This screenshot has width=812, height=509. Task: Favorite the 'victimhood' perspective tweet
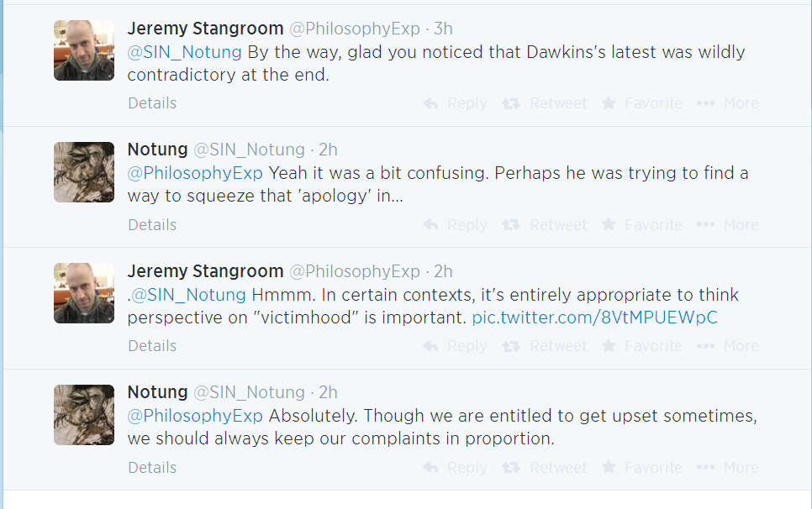click(x=641, y=346)
